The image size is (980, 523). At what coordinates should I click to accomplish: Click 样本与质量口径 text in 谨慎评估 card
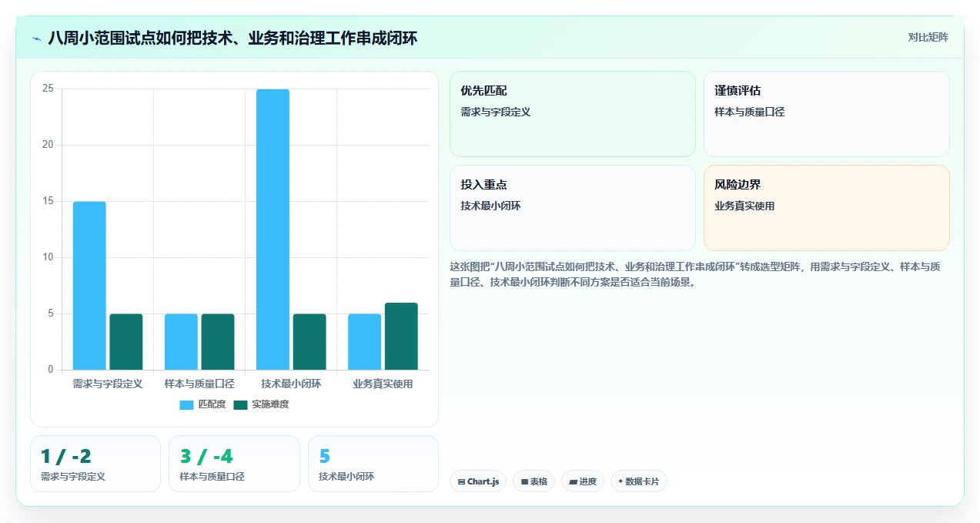point(750,112)
